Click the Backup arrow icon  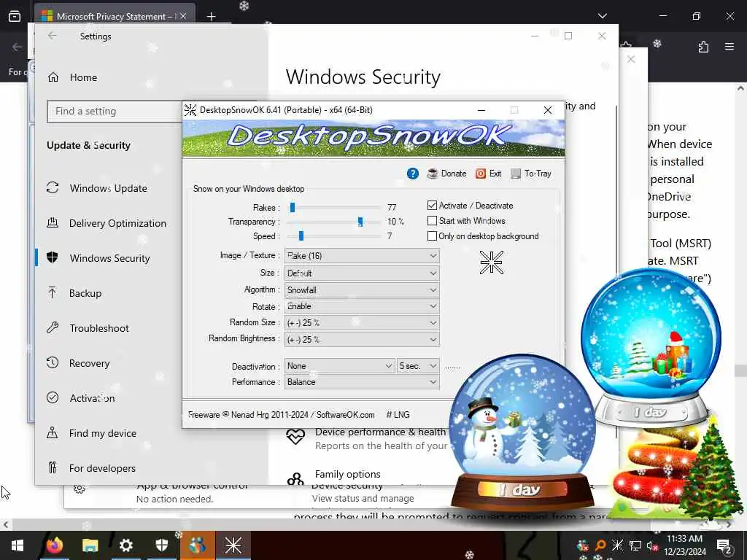point(53,292)
